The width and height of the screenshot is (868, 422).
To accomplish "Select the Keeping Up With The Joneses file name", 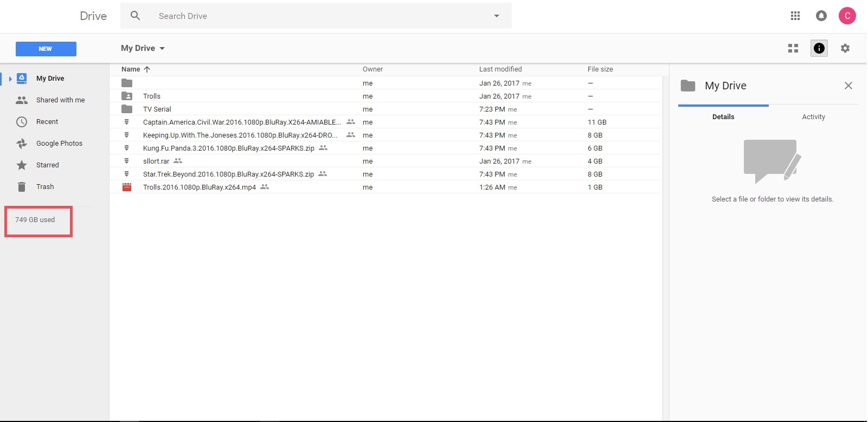I will tap(240, 135).
